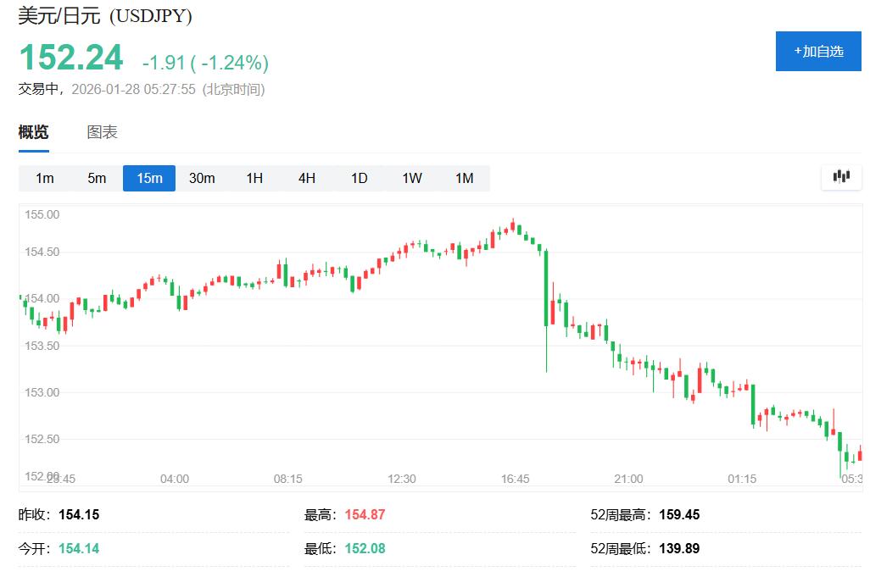Switch to the 概览 tab

pyautogui.click(x=34, y=132)
